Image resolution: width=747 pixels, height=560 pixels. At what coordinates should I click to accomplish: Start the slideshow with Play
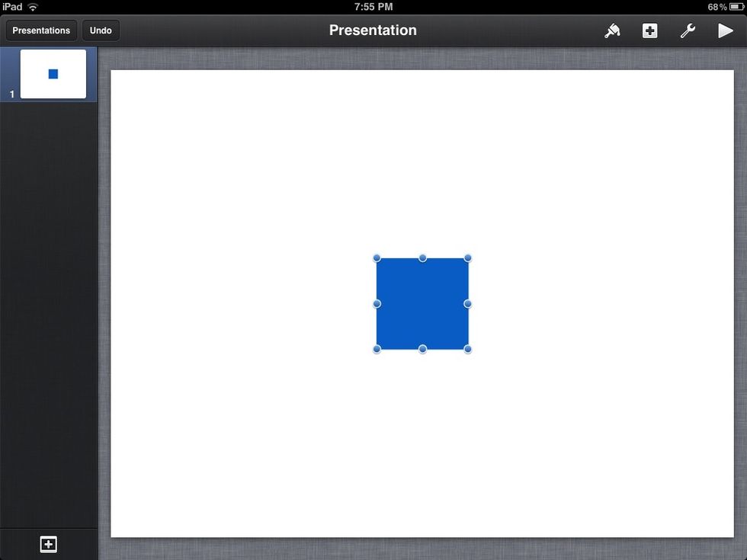[x=725, y=30]
